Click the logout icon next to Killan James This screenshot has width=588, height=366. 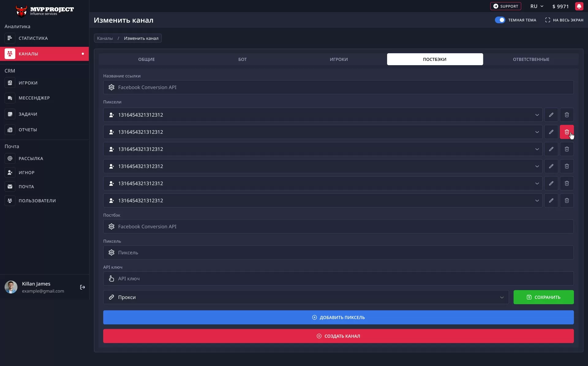pyautogui.click(x=82, y=287)
